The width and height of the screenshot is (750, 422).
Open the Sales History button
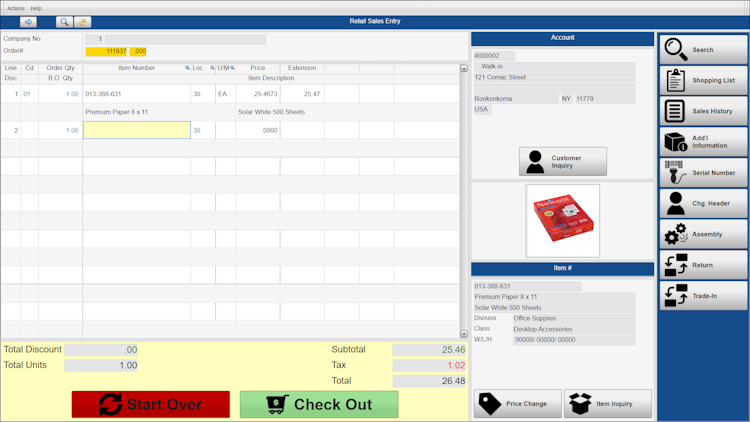(x=703, y=111)
